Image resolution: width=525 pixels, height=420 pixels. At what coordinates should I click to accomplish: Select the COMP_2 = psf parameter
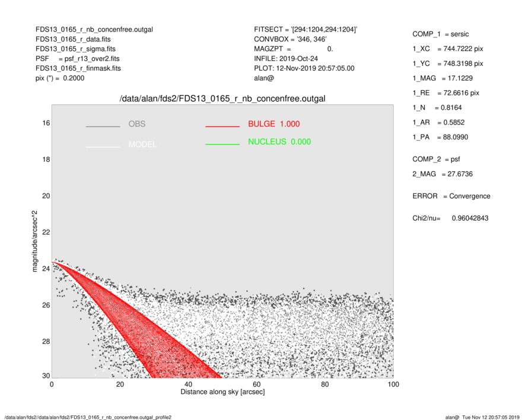pyautogui.click(x=438, y=159)
